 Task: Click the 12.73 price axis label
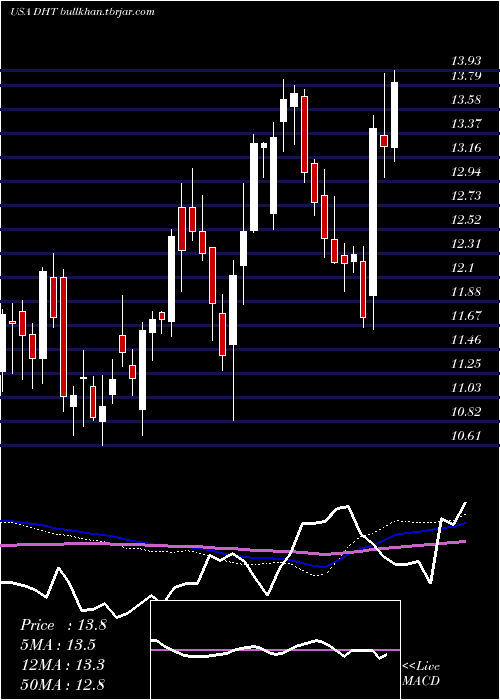click(x=466, y=196)
